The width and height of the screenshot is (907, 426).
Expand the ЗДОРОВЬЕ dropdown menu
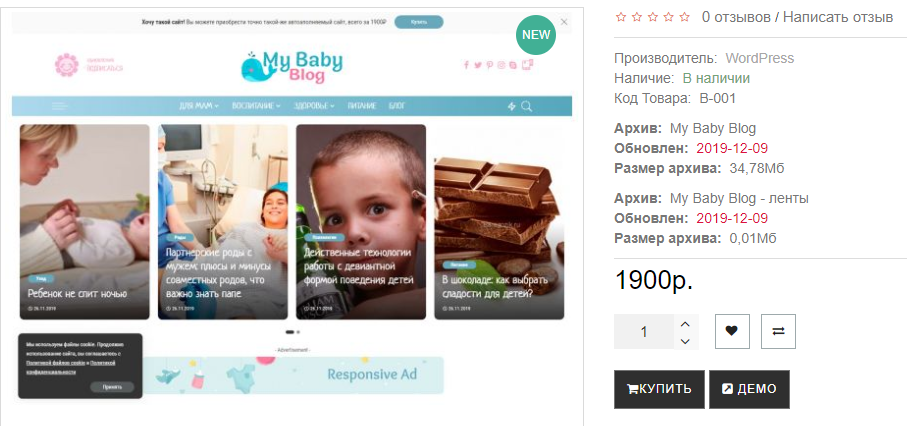coord(314,106)
